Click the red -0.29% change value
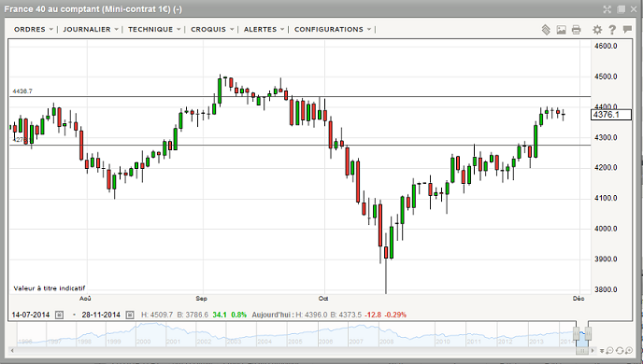The width and height of the screenshot is (643, 364). click(x=395, y=315)
